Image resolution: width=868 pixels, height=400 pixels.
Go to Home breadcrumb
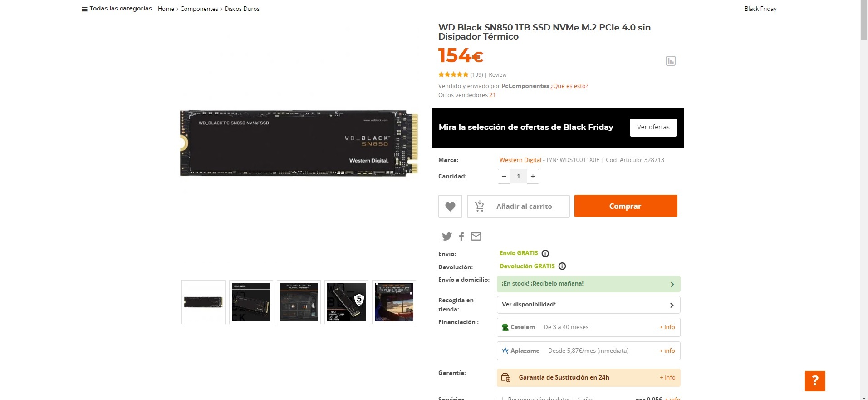coord(166,9)
